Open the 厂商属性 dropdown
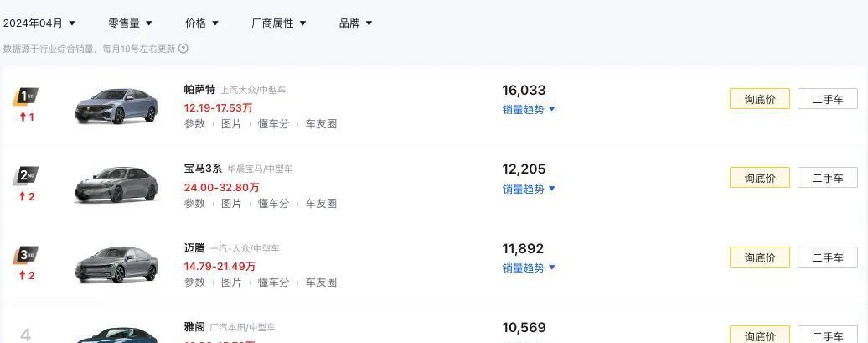The width and height of the screenshot is (868, 343). 279,23
